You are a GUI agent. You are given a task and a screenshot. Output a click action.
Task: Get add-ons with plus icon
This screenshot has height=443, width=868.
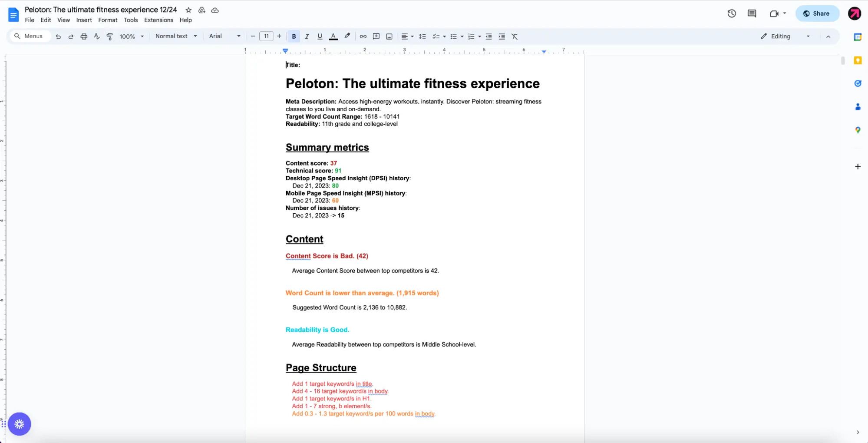(x=858, y=166)
